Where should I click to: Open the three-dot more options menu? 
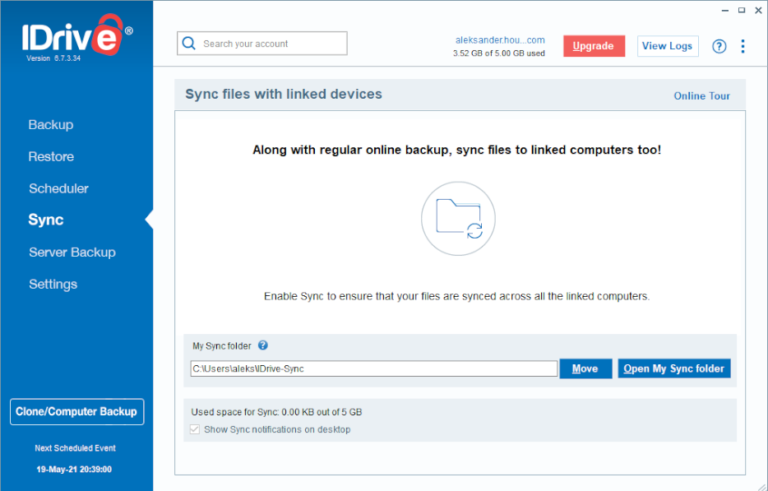click(743, 47)
